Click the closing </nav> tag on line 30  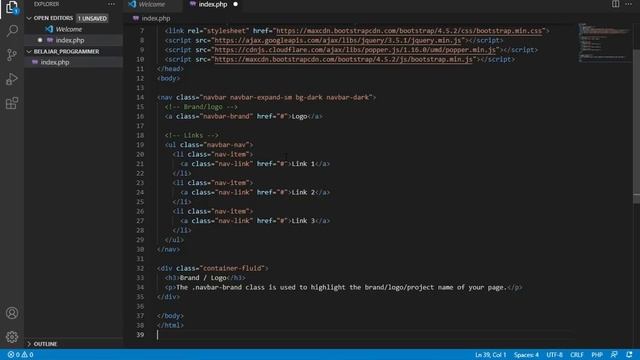tap(168, 249)
